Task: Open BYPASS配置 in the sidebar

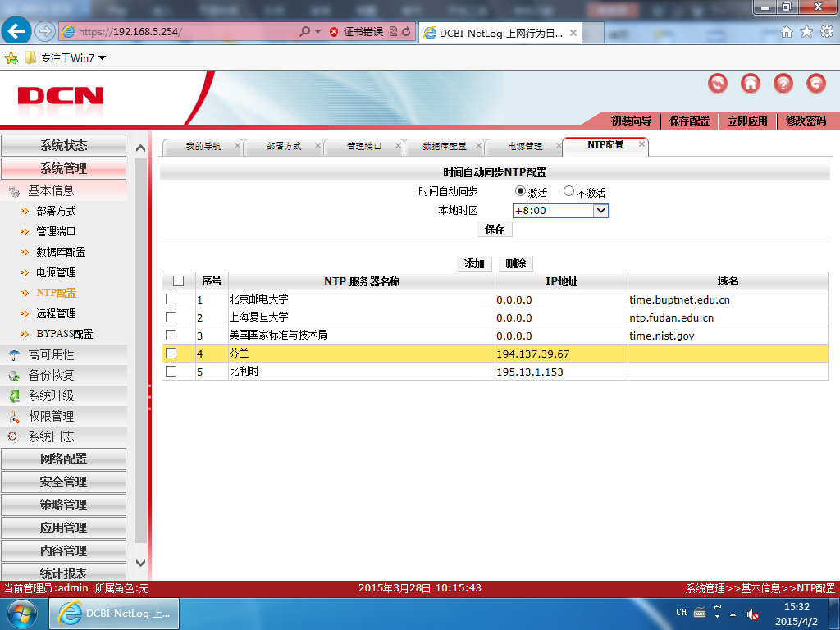Action: [x=65, y=334]
